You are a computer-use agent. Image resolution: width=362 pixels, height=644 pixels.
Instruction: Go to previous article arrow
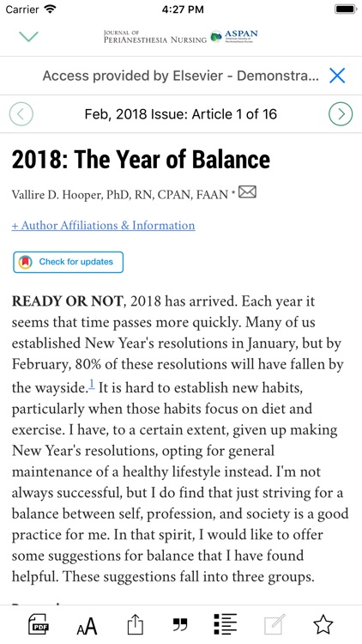click(21, 113)
